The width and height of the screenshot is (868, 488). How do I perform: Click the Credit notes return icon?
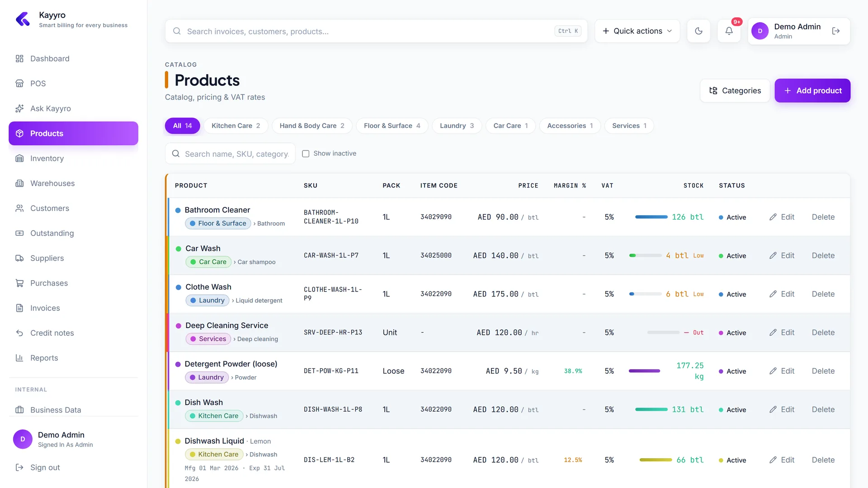19,333
